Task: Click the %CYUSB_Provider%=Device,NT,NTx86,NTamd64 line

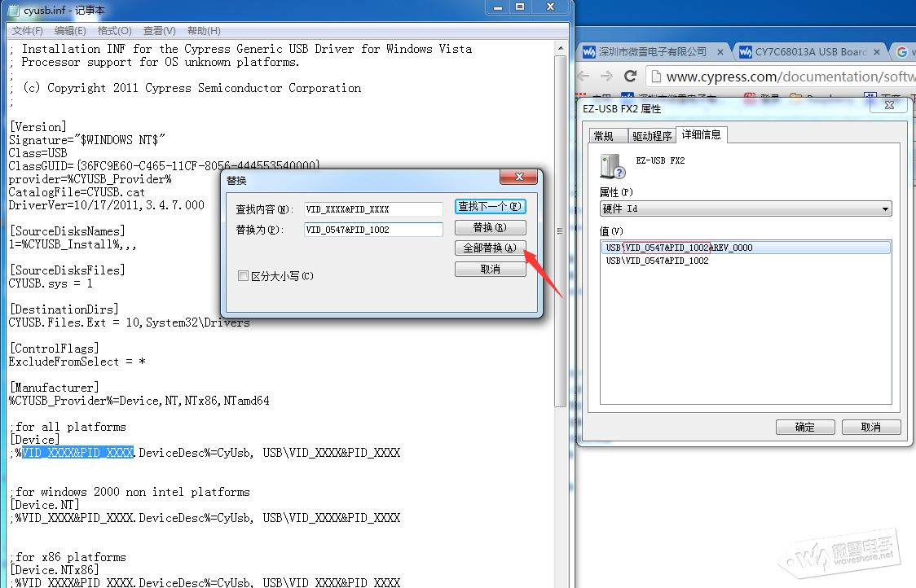Action: pyautogui.click(x=139, y=401)
